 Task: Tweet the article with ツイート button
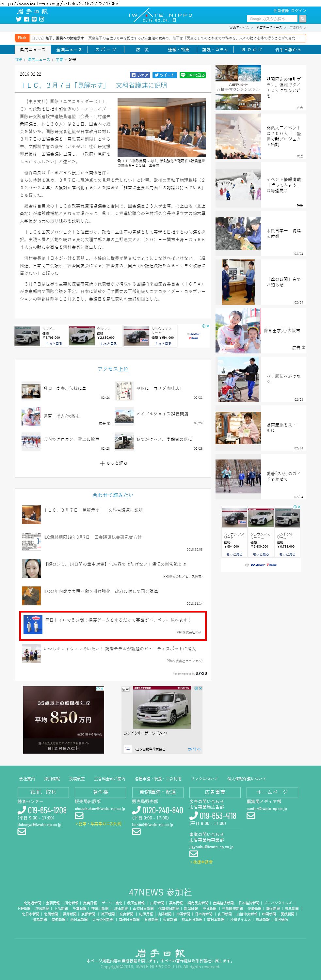point(165,75)
